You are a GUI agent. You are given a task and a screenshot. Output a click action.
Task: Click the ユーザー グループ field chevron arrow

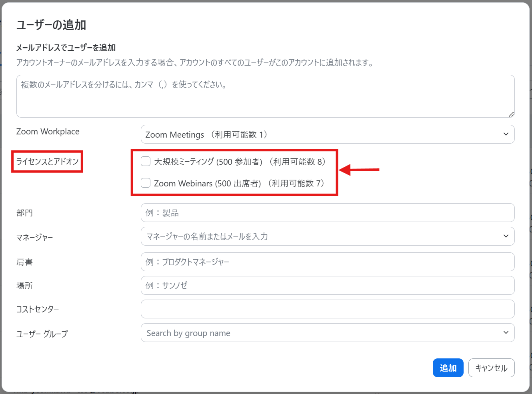506,332
